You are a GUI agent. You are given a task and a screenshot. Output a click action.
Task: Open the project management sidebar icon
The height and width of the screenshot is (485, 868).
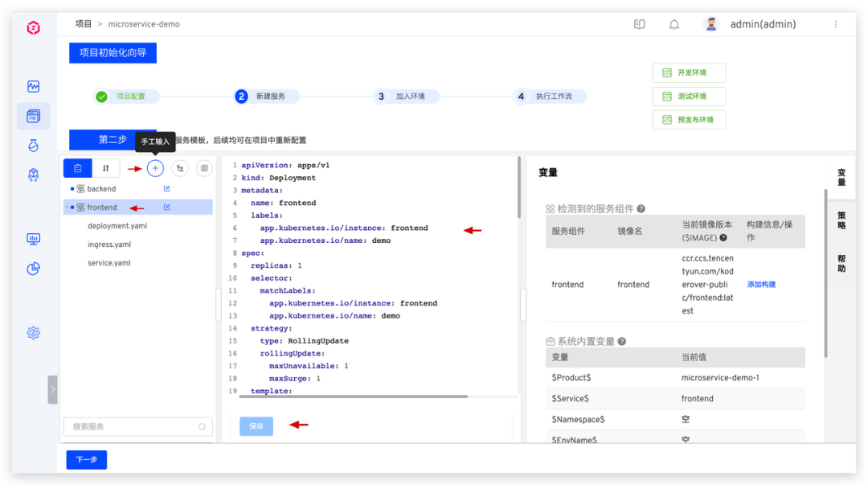(x=33, y=116)
